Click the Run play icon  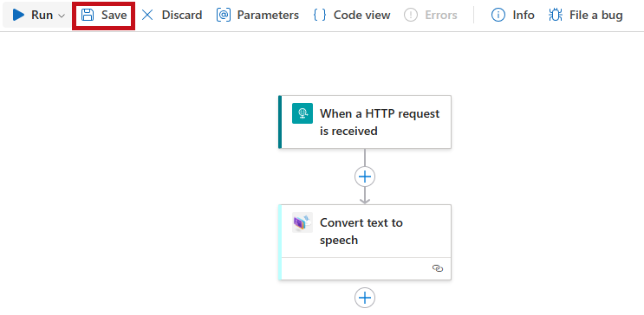pos(18,16)
